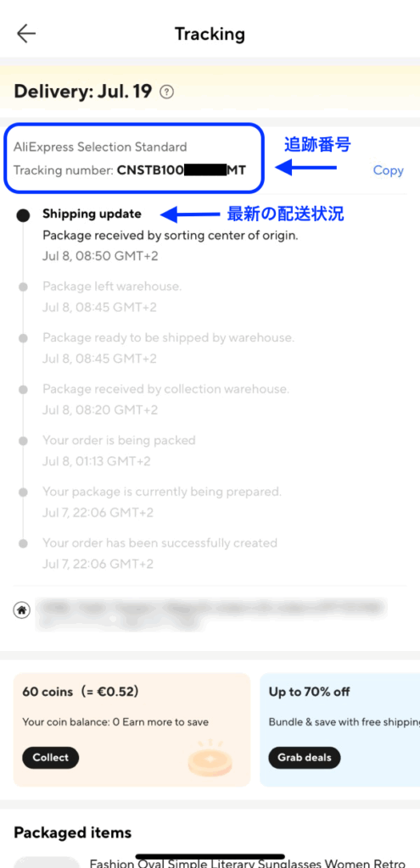Collect the 60 coins
Screen dimensions: 420x868
[x=50, y=757]
